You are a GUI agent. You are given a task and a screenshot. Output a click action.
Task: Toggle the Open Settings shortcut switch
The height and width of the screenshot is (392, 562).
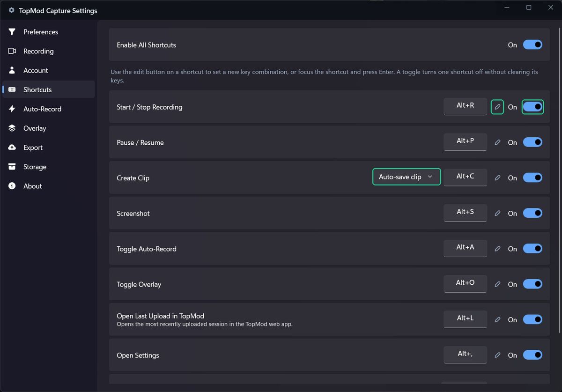532,355
